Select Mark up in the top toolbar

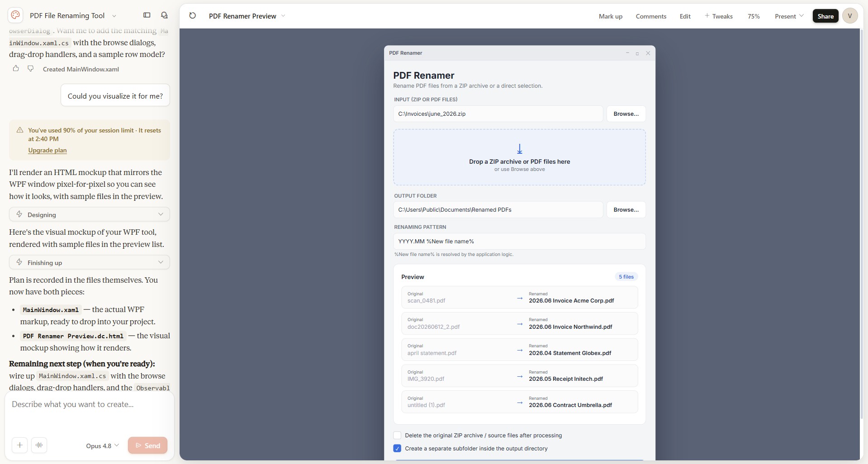click(611, 16)
